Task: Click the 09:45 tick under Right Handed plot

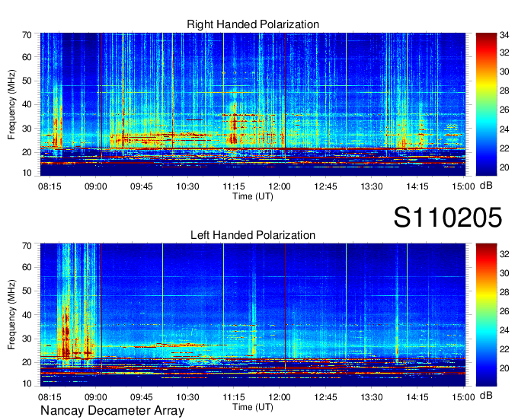Action: (x=142, y=186)
